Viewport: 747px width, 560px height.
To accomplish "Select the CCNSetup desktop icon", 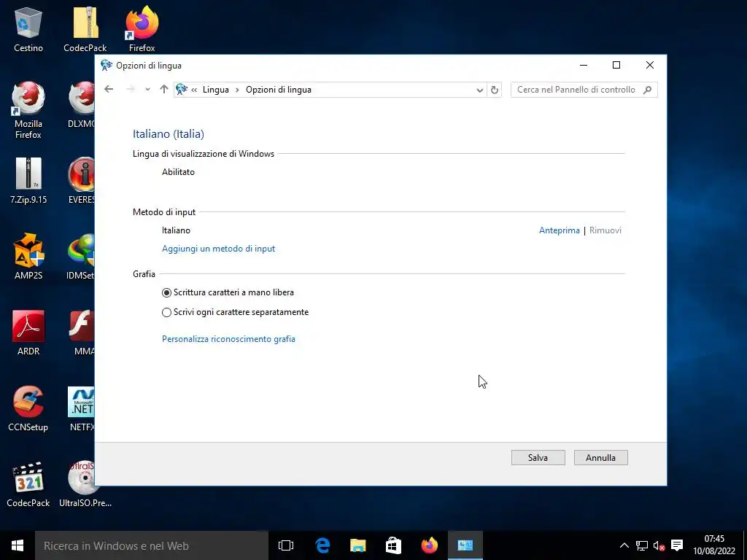I will point(28,408).
